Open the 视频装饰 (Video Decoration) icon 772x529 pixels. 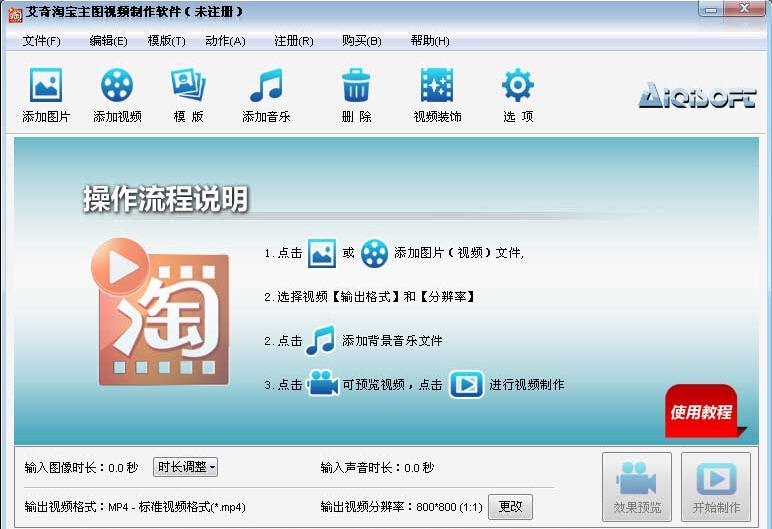pos(437,85)
